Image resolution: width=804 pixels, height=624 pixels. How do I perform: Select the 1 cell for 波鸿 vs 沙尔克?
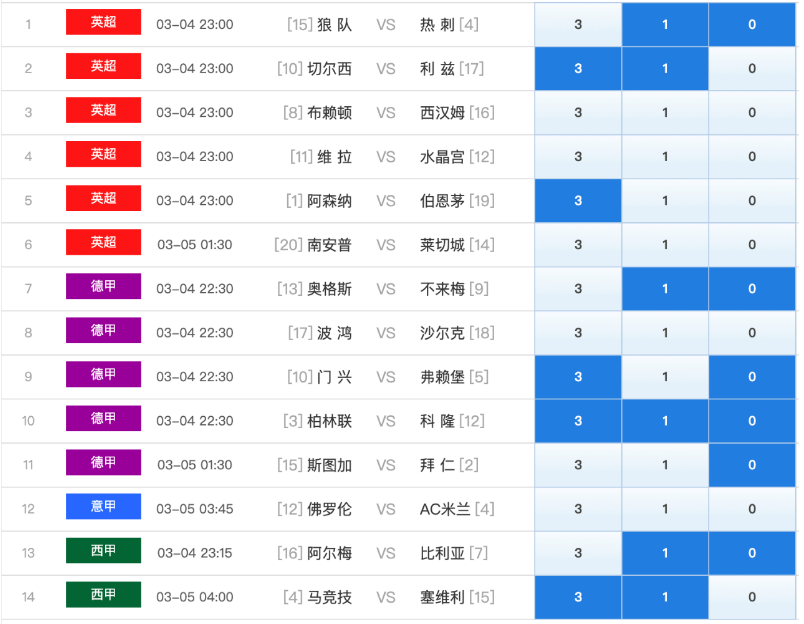(665, 333)
